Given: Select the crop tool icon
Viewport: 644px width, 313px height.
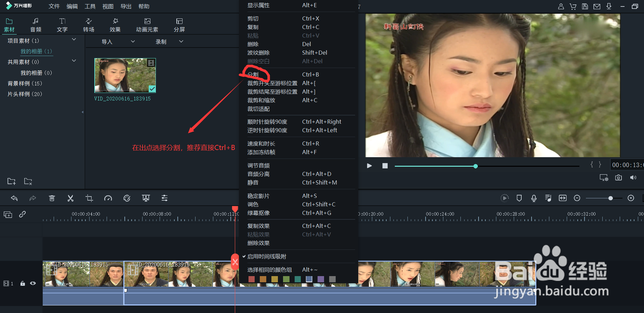Looking at the screenshot, I should (x=89, y=198).
